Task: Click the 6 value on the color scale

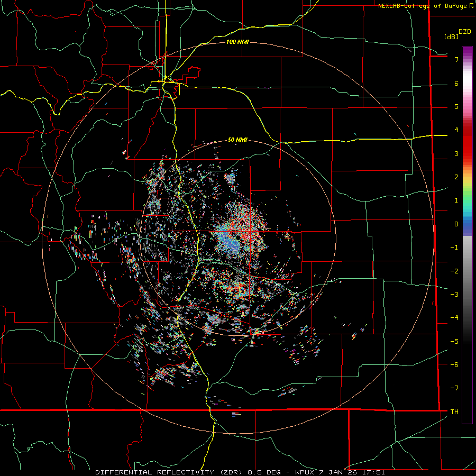Action: (456, 83)
